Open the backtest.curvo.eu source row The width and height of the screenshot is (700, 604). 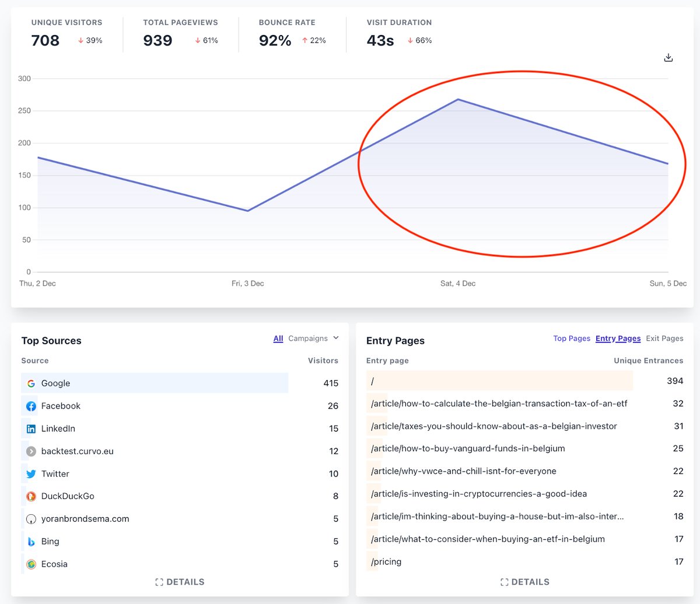[77, 451]
